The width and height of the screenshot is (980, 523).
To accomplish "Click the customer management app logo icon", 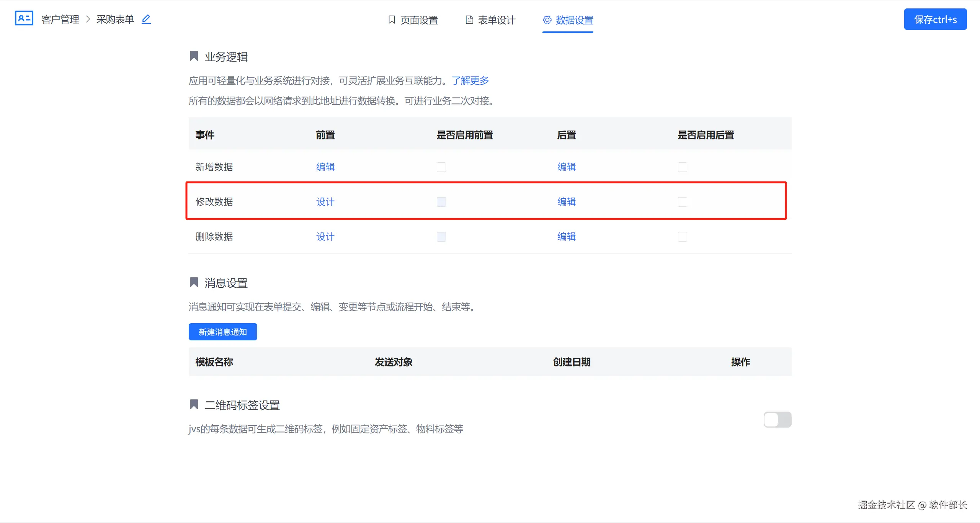I will (24, 18).
